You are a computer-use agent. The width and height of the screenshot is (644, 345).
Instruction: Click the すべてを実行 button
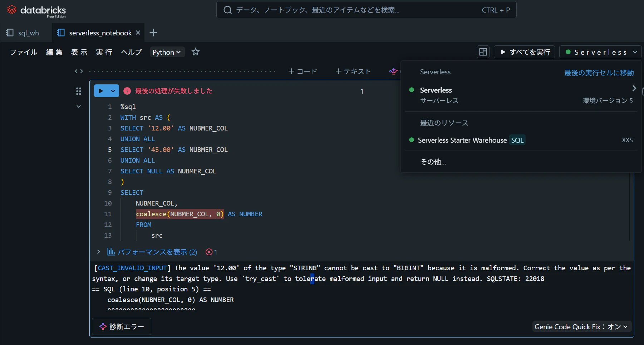[x=525, y=52]
